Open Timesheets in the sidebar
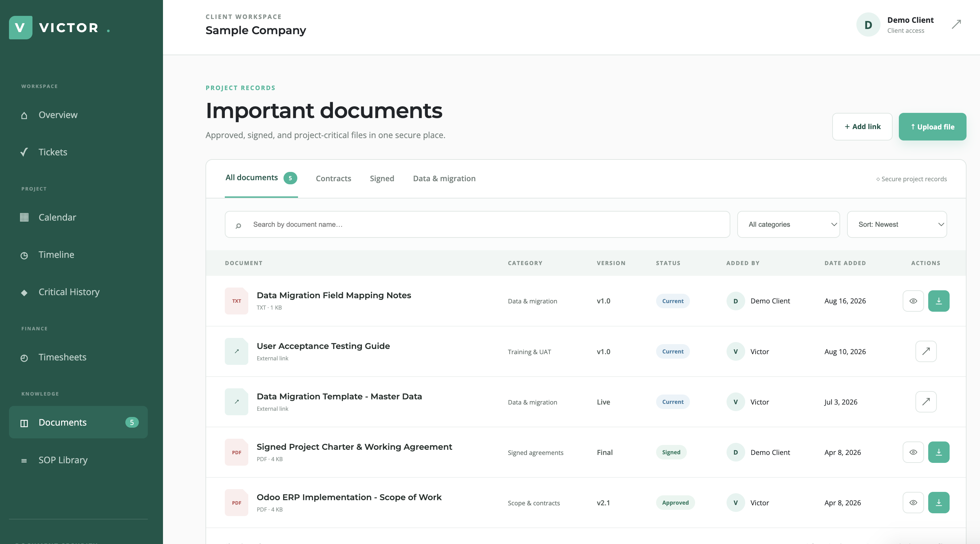 pos(78,357)
